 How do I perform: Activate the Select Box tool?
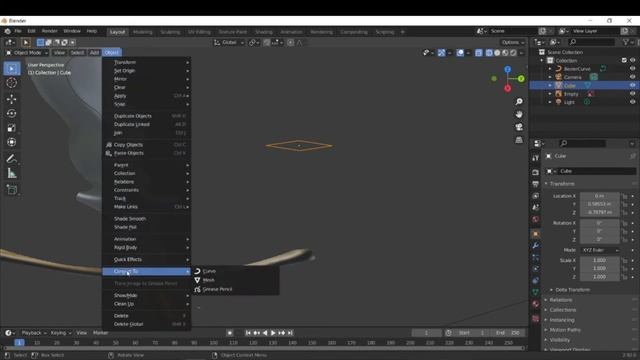pos(11,69)
